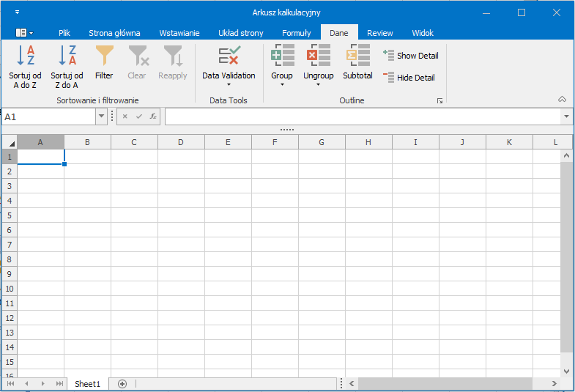Switch to the Review tab
This screenshot has height=392, width=575.
pos(380,33)
